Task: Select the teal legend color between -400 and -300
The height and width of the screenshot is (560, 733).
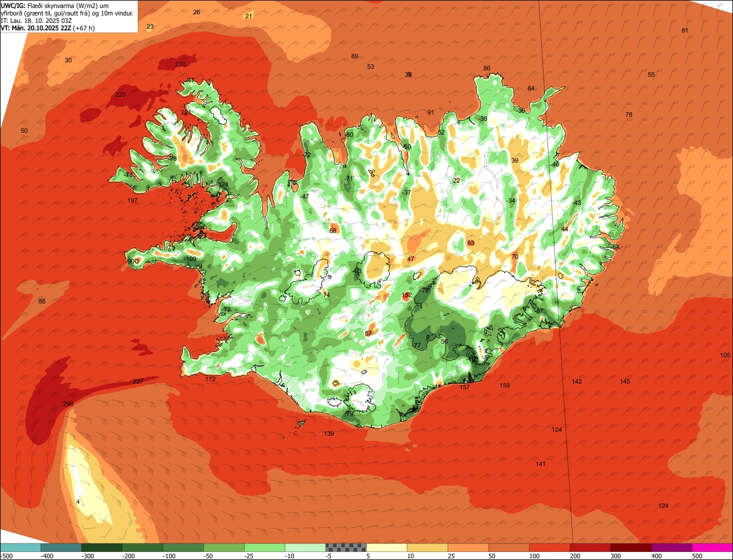Action: 62,547
